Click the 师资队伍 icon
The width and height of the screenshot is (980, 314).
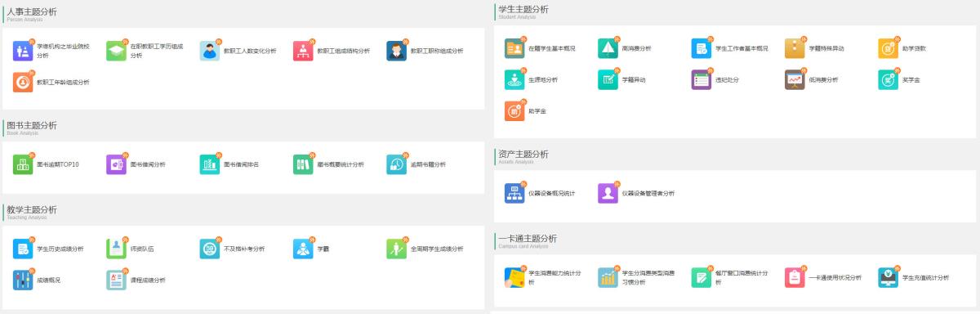pos(116,249)
